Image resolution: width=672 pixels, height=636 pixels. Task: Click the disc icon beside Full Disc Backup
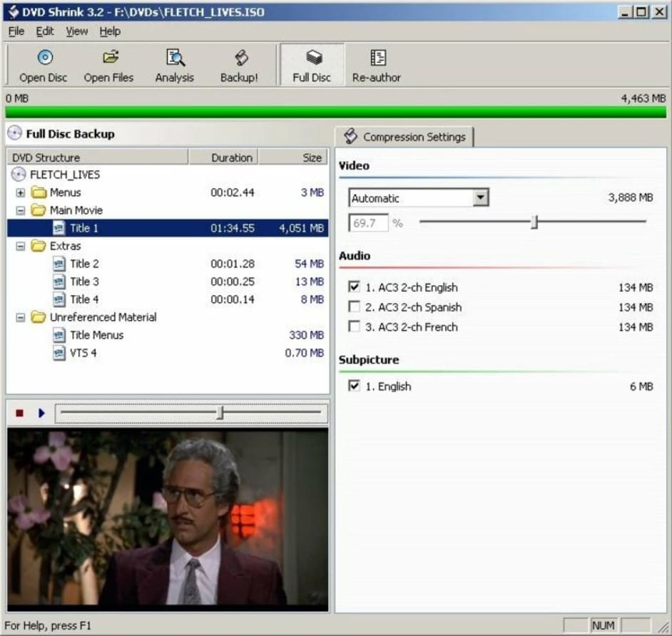14,133
